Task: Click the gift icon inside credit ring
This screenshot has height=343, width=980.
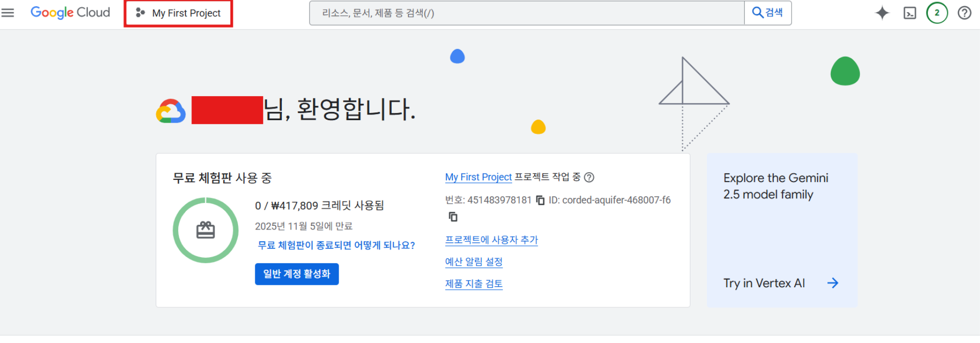Action: coord(206,231)
